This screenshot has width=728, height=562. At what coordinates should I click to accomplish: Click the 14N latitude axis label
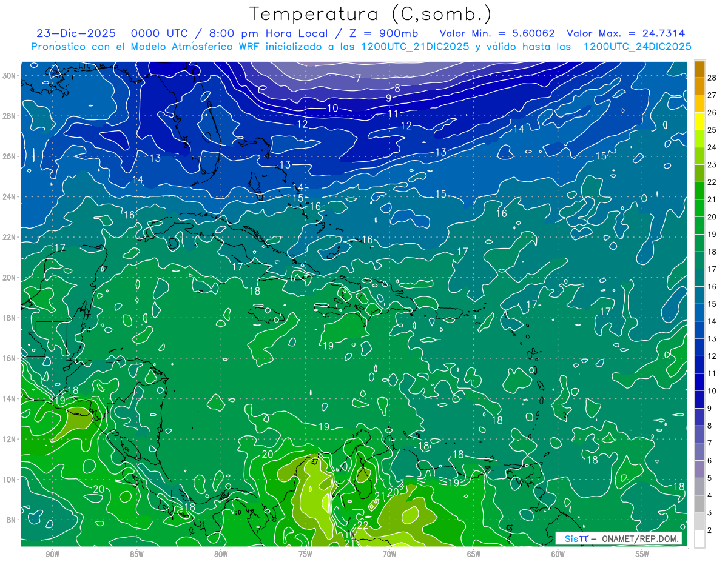coord(9,398)
